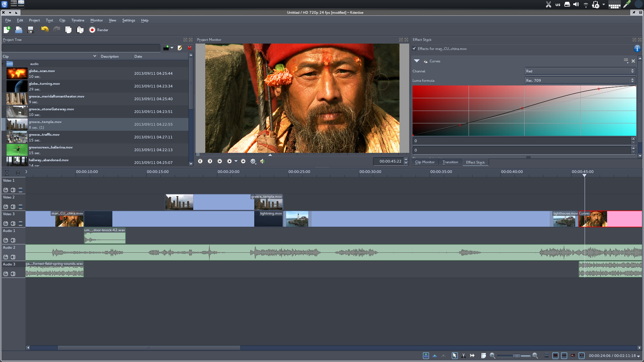The image size is (644, 362).
Task: Click the add clip icon in Project Tree
Action: coord(166,48)
